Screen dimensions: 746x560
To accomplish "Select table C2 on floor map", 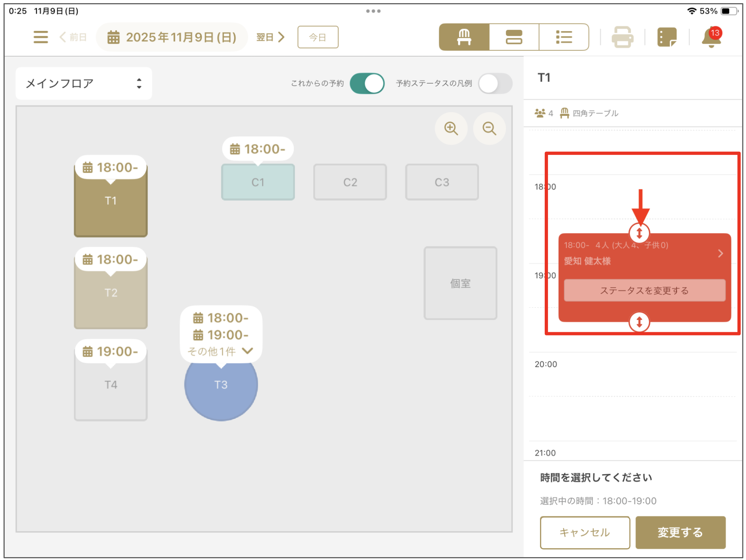I will click(350, 182).
